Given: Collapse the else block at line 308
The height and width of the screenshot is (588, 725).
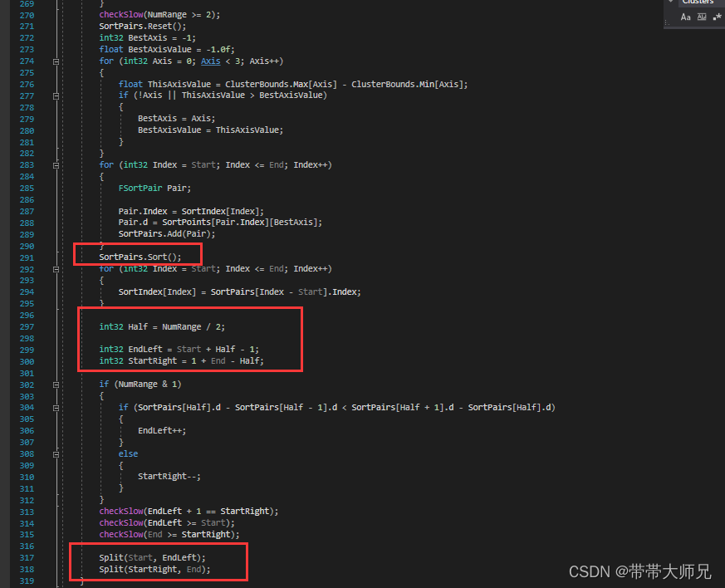Looking at the screenshot, I should [56, 454].
